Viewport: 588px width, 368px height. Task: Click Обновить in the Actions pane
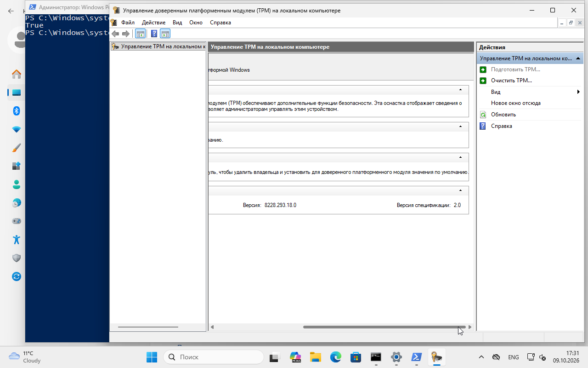(503, 115)
